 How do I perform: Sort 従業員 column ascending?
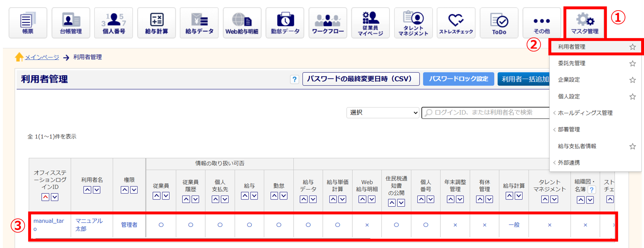(156, 196)
